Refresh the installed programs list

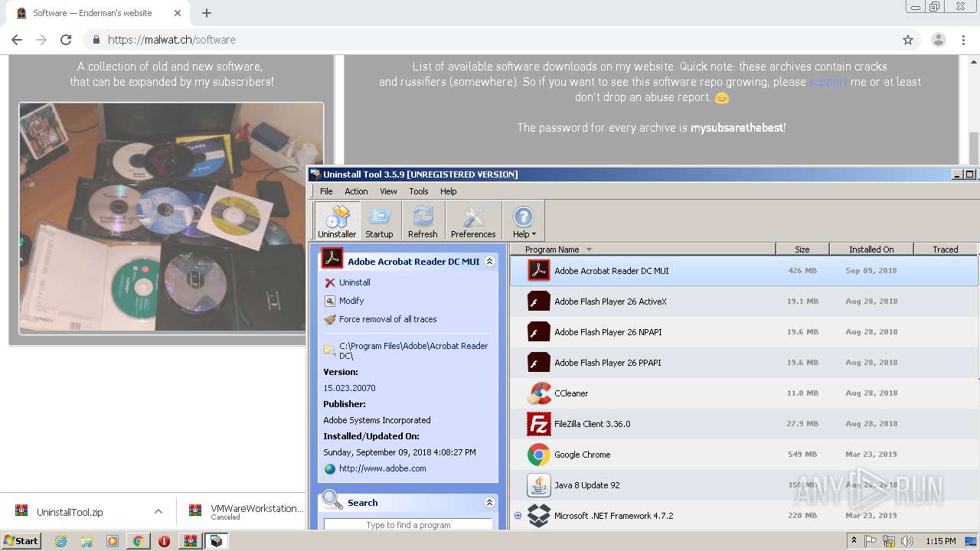pyautogui.click(x=423, y=222)
